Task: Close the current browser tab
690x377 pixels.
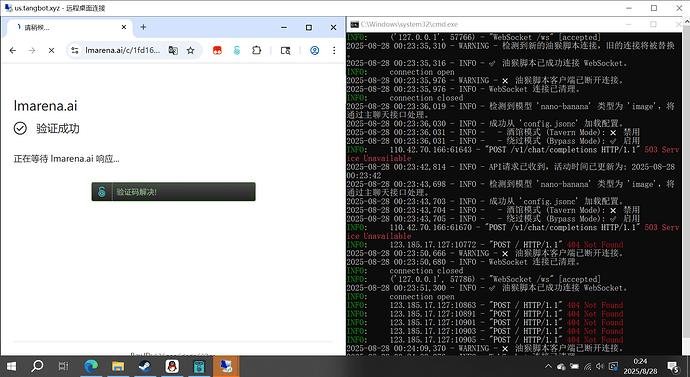Action: (x=124, y=27)
